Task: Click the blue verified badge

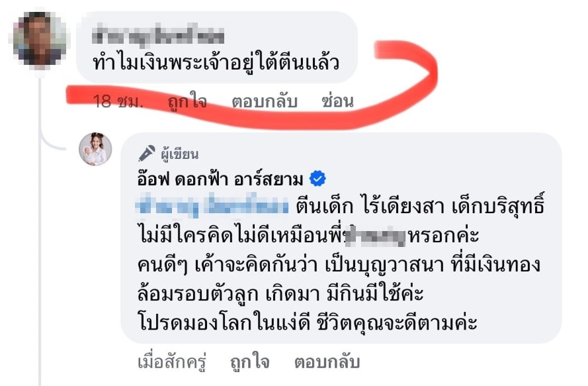Action: pyautogui.click(x=317, y=179)
